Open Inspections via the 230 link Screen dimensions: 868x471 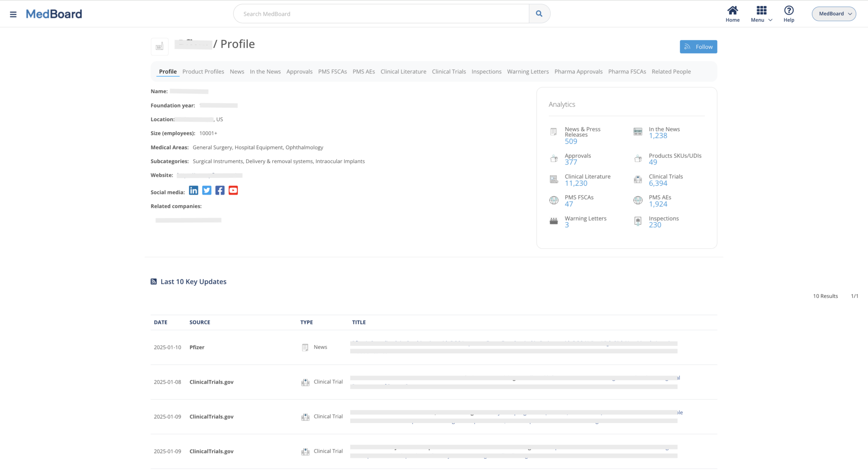point(655,225)
